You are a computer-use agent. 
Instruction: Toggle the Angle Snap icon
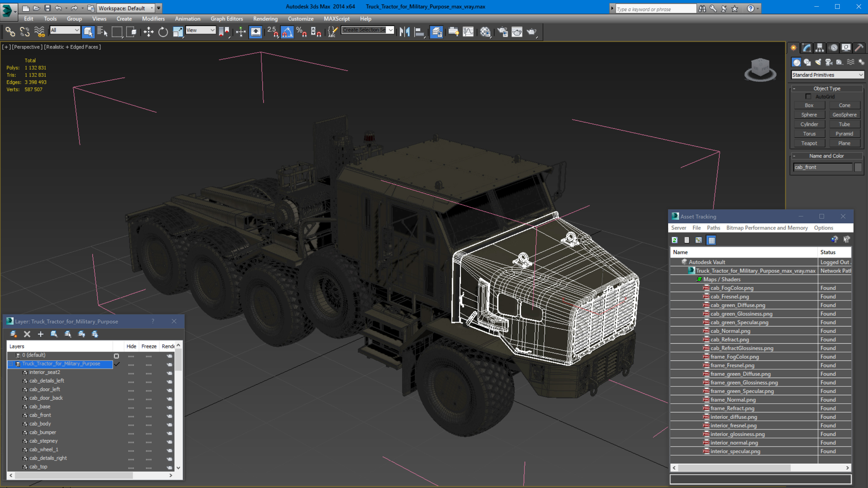coord(287,32)
